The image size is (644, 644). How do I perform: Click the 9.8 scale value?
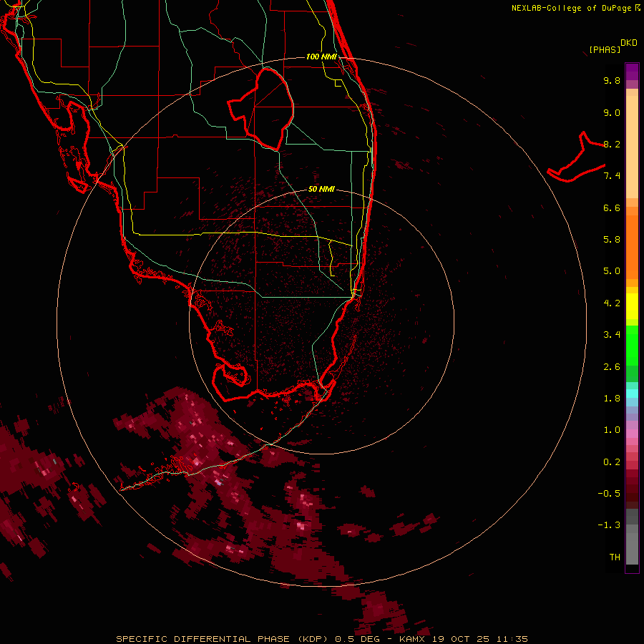612,80
